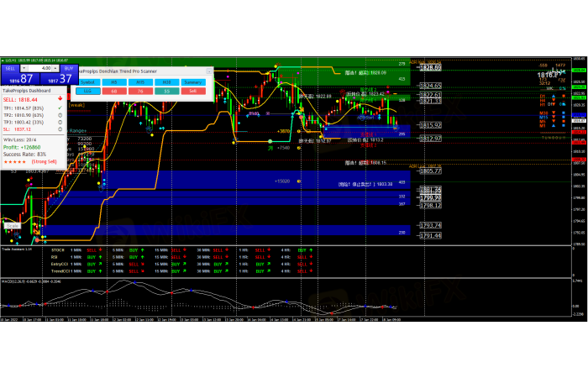This screenshot has height=378, width=588.
Task: Click the STOCH 1 MIN sell arrow
Action: (x=100, y=249)
